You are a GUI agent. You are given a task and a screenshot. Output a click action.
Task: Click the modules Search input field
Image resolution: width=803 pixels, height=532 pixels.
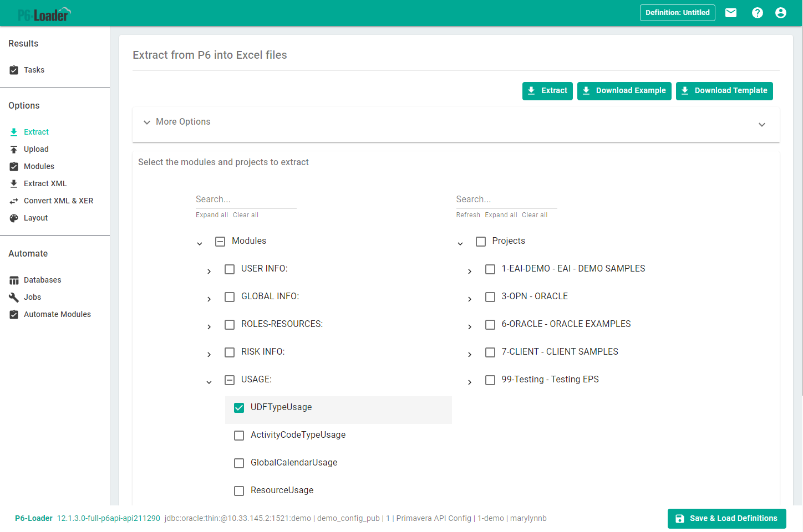coord(246,199)
